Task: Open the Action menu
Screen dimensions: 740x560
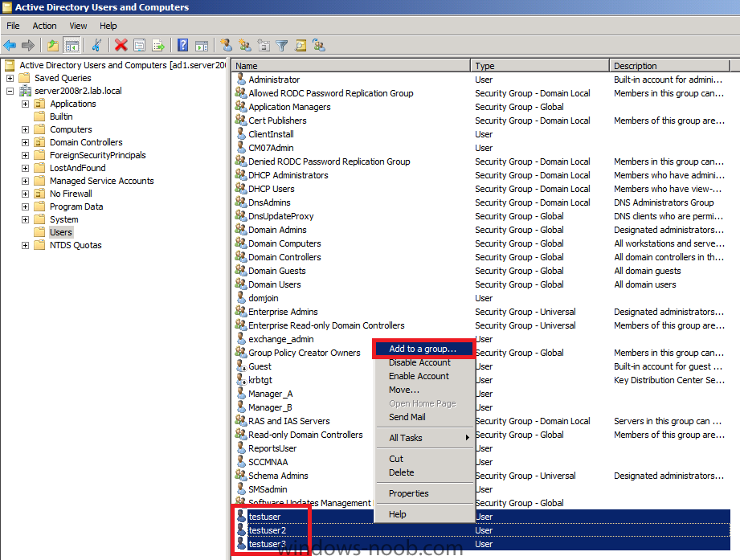Action: click(x=44, y=26)
